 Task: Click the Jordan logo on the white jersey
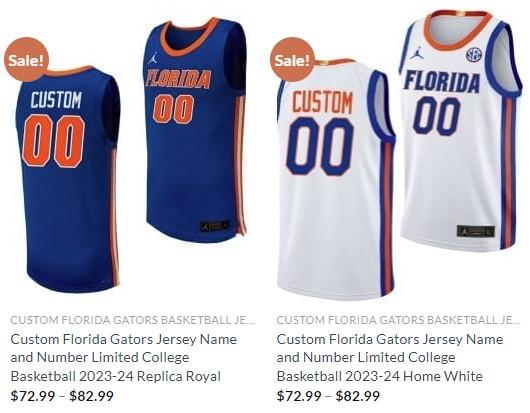pos(416,53)
